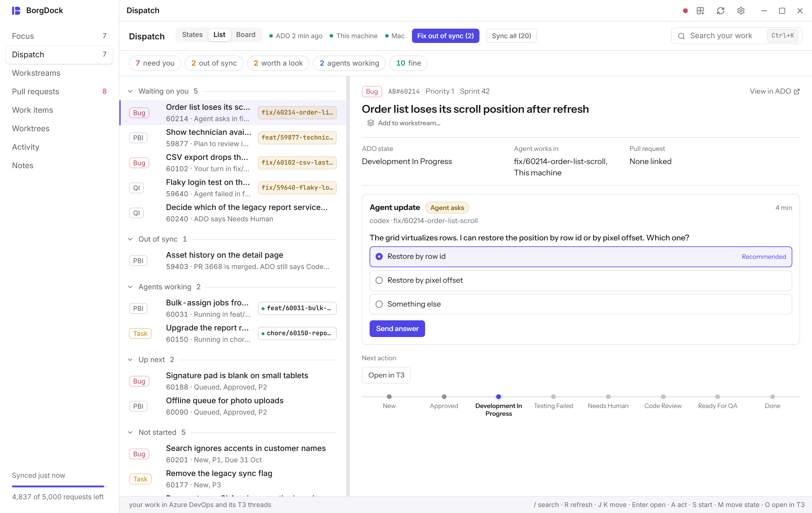Collapse the Out of sync group
This screenshot has width=812, height=513.
pyautogui.click(x=130, y=239)
